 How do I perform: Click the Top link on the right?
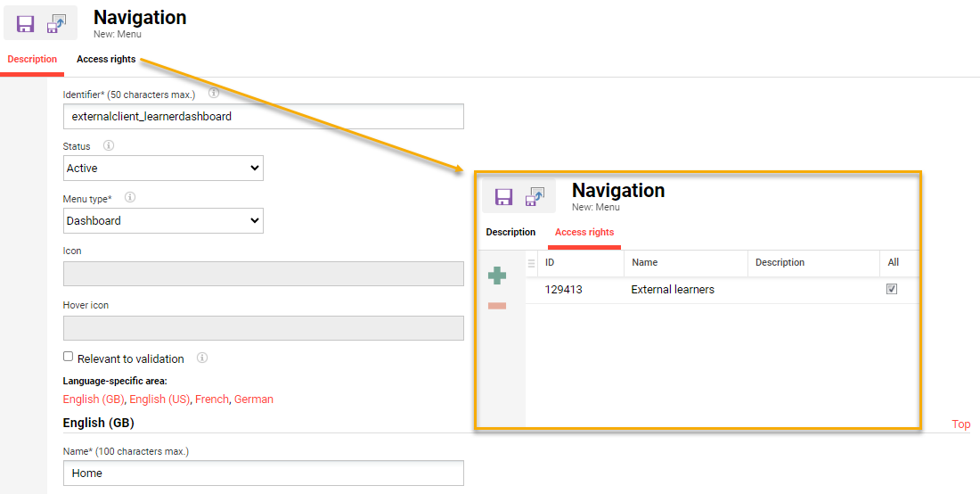tap(960, 424)
